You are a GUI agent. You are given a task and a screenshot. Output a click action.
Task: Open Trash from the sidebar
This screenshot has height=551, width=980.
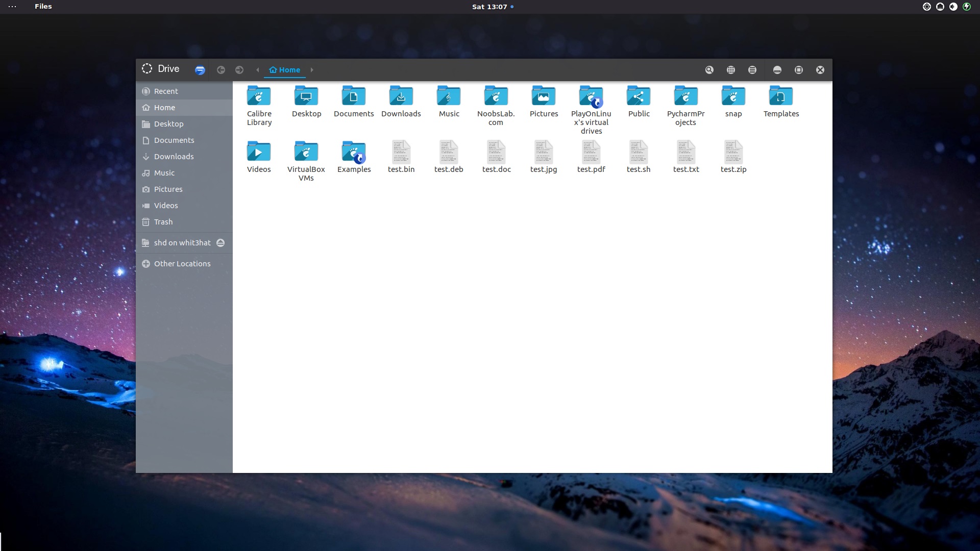[x=163, y=222]
